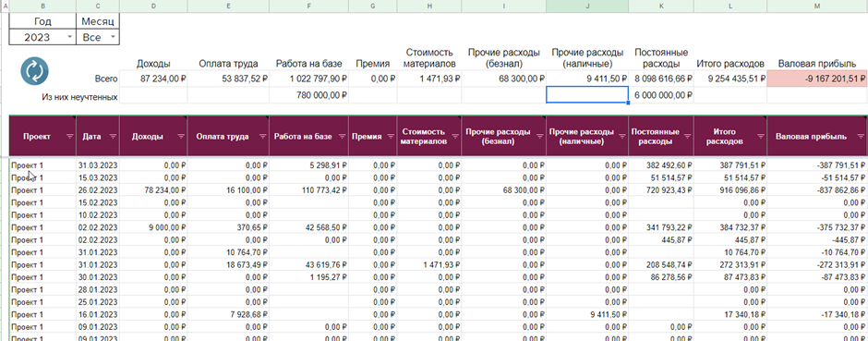Select cell 720 923,43 ₽
The width and height of the screenshot is (868, 341).
[661, 189]
